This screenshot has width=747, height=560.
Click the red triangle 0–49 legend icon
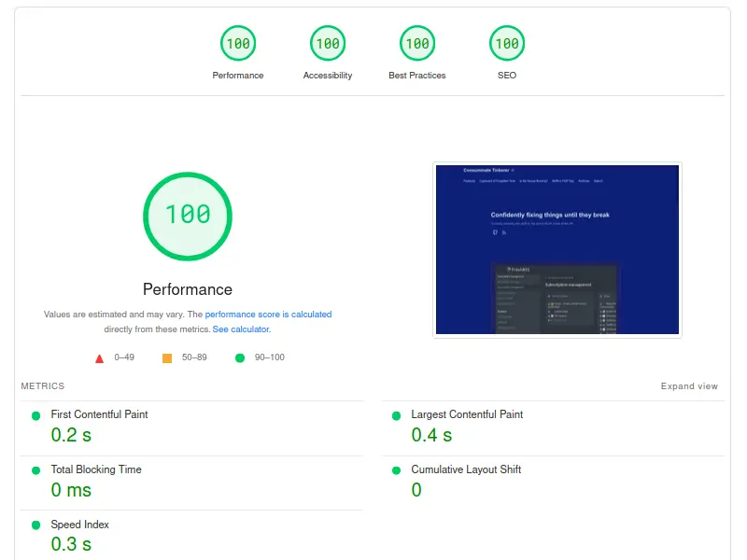pyautogui.click(x=100, y=358)
